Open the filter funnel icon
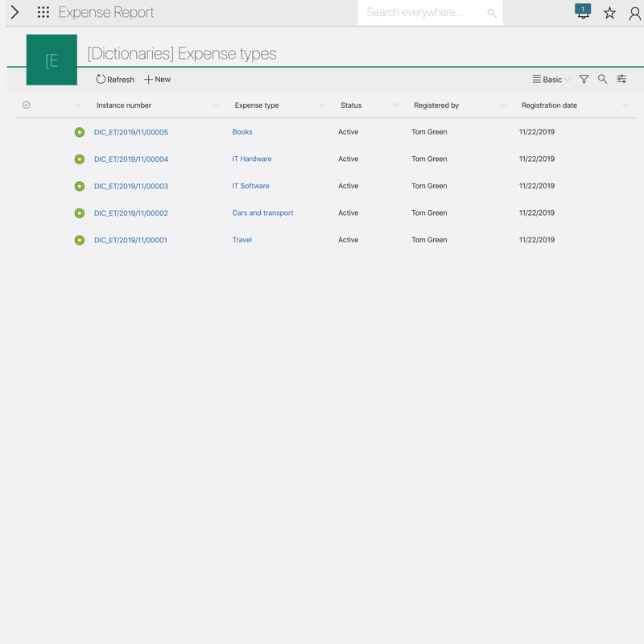Screen dimensions: 644x644 click(x=584, y=80)
